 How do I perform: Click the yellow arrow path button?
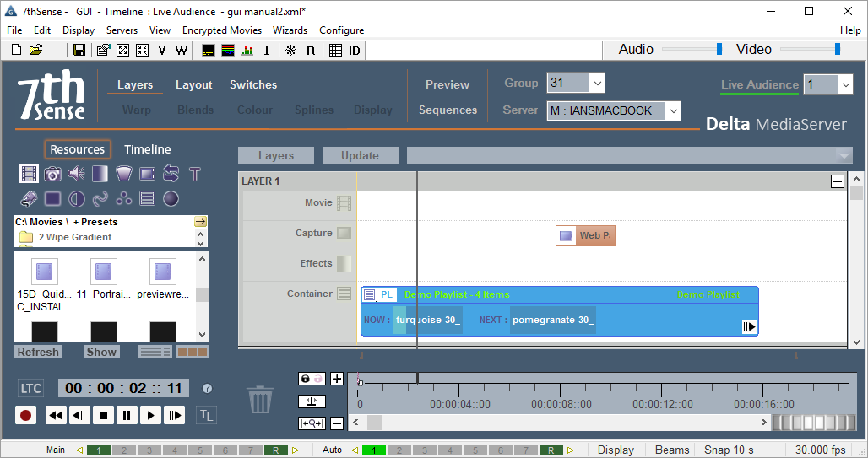[200, 222]
